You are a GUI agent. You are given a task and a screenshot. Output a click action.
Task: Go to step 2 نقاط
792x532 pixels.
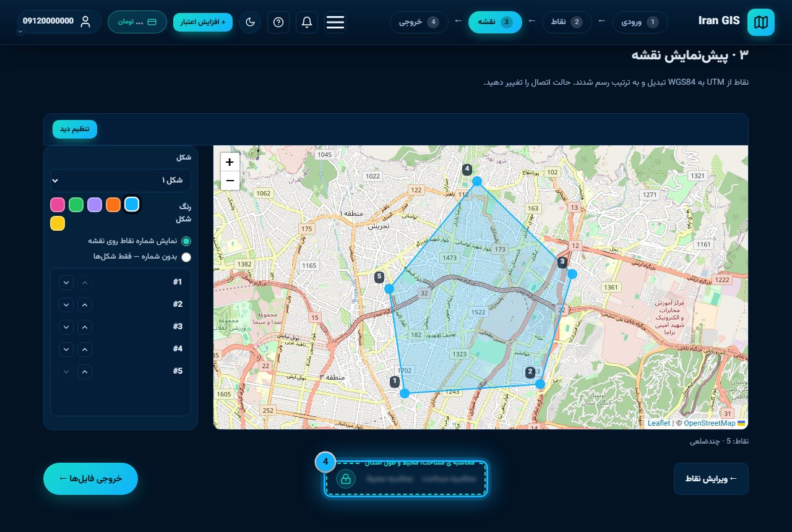566,22
